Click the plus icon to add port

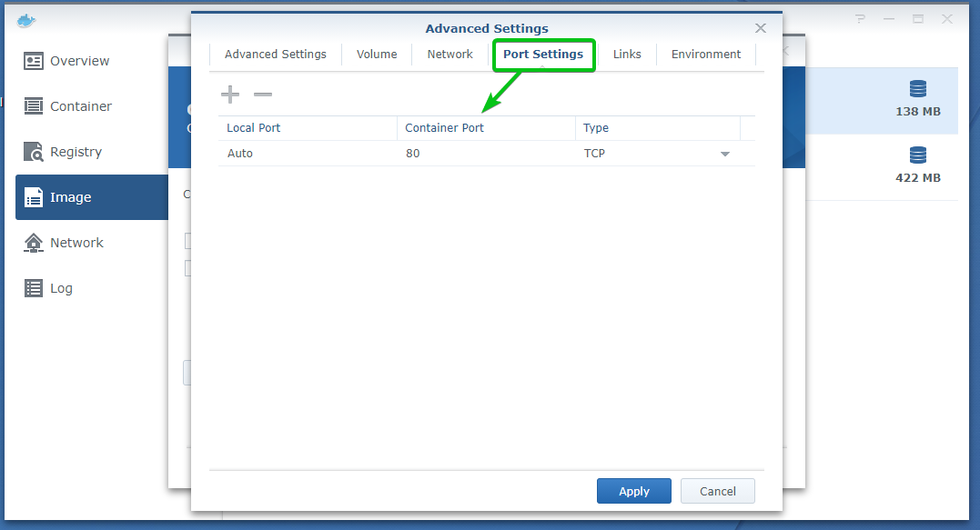tap(230, 95)
